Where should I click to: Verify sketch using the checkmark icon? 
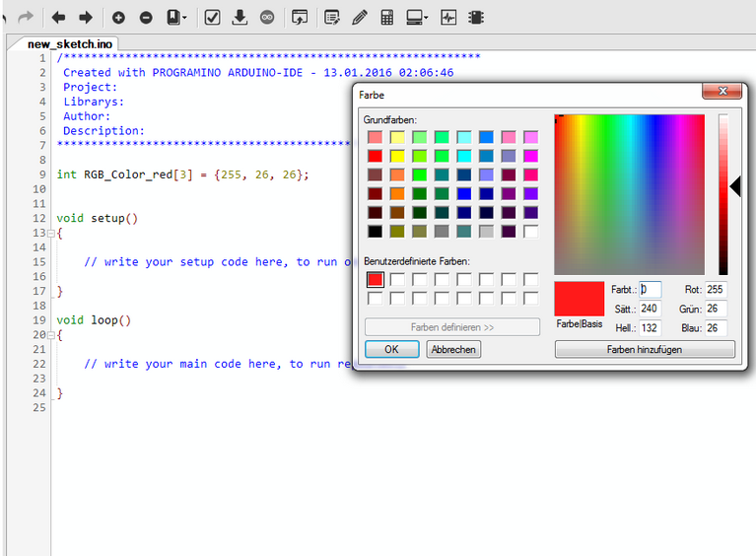click(212, 18)
